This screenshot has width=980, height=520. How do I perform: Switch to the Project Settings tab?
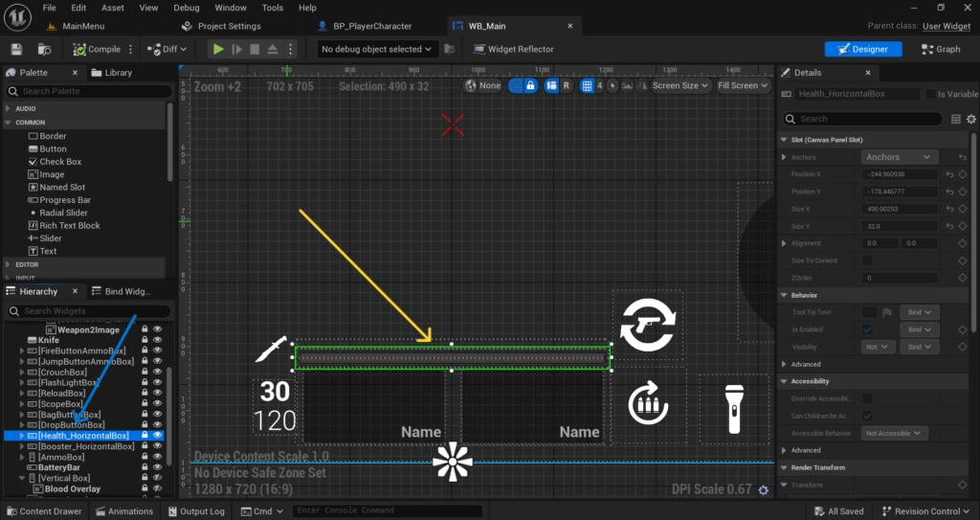tap(222, 26)
